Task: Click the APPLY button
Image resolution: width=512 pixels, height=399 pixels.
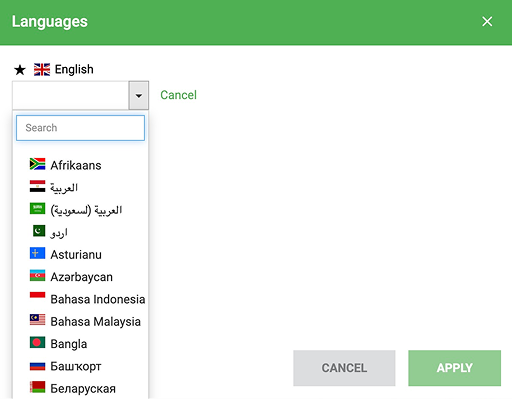Action: (455, 368)
